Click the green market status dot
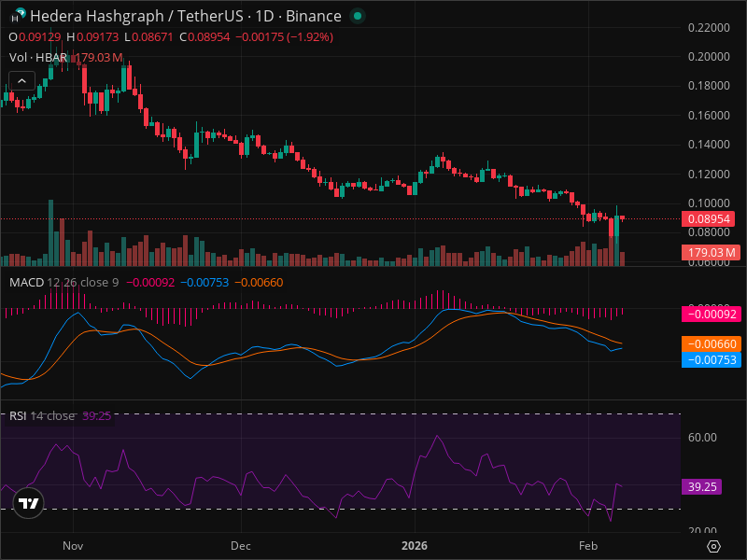Image resolution: width=747 pixels, height=560 pixels. click(x=358, y=16)
